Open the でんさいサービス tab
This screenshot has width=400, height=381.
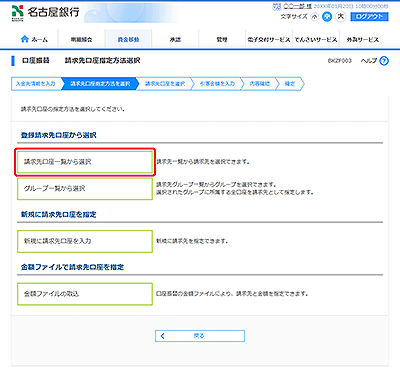(316, 39)
